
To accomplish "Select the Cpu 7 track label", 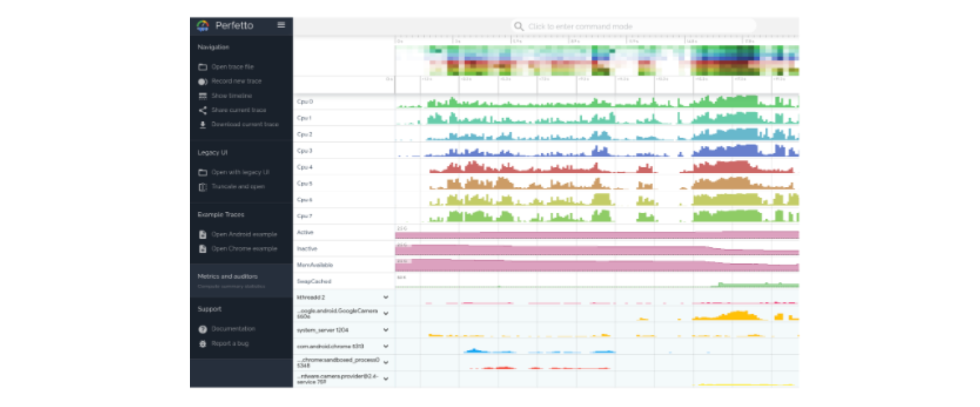I will pos(304,216).
